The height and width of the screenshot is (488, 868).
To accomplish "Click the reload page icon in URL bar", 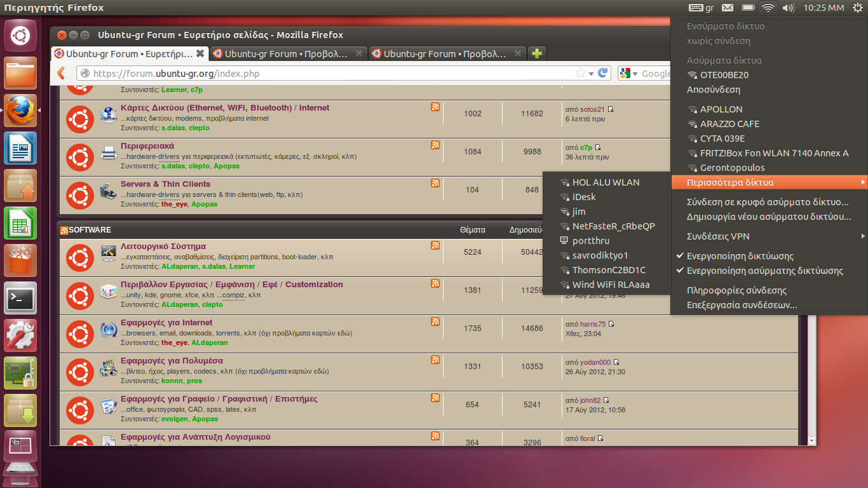I will (x=603, y=74).
